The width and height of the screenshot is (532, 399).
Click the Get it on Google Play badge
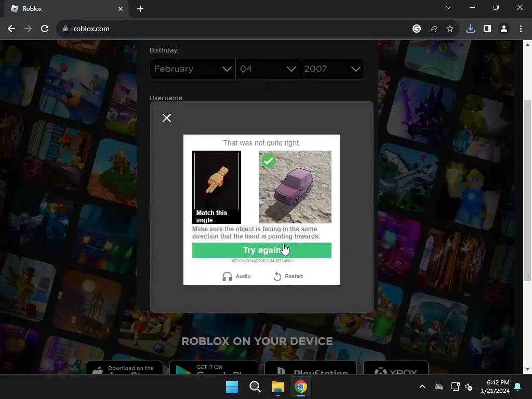click(x=214, y=368)
